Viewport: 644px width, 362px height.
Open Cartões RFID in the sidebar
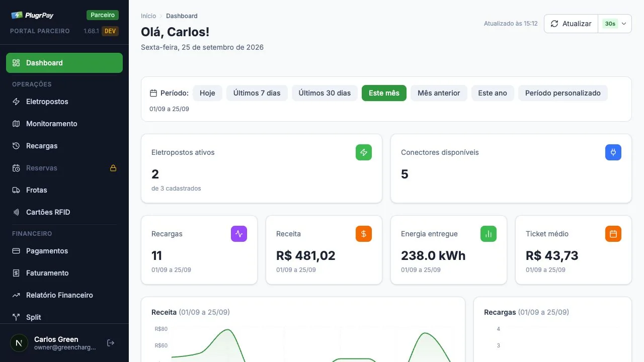[x=64, y=212]
